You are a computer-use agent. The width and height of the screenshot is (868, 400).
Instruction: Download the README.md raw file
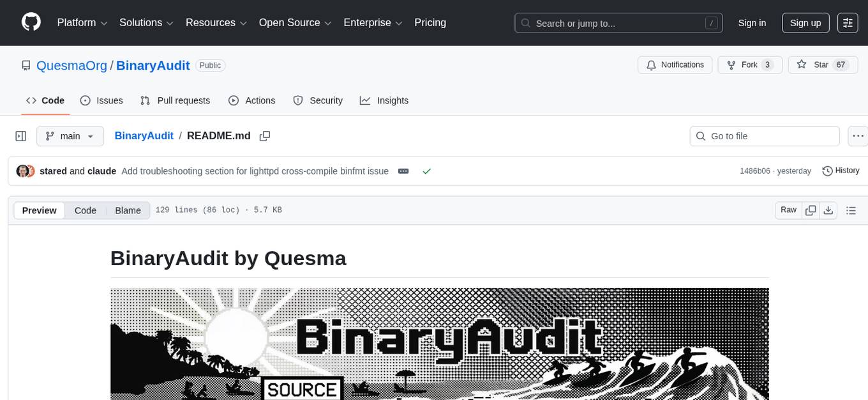[828, 210]
